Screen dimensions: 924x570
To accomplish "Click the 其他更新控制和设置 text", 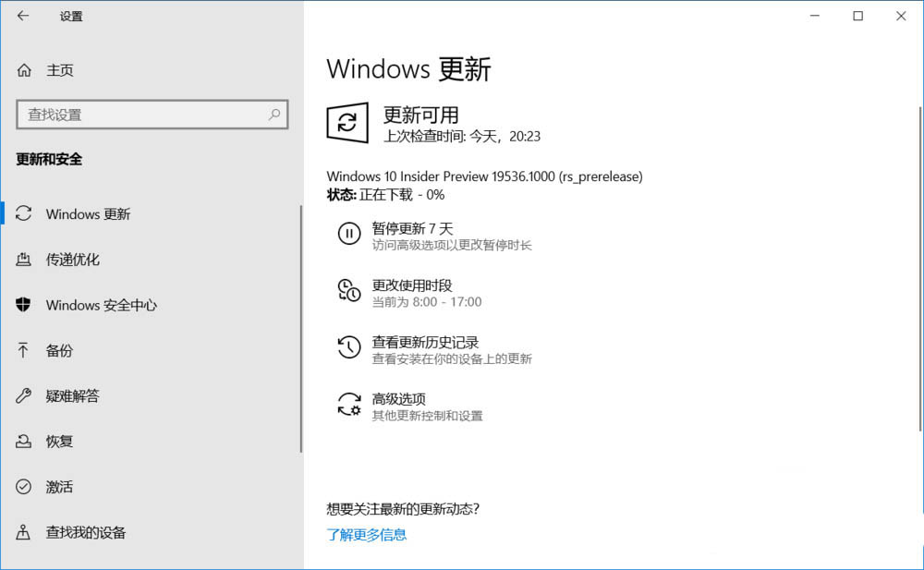I will tap(427, 416).
